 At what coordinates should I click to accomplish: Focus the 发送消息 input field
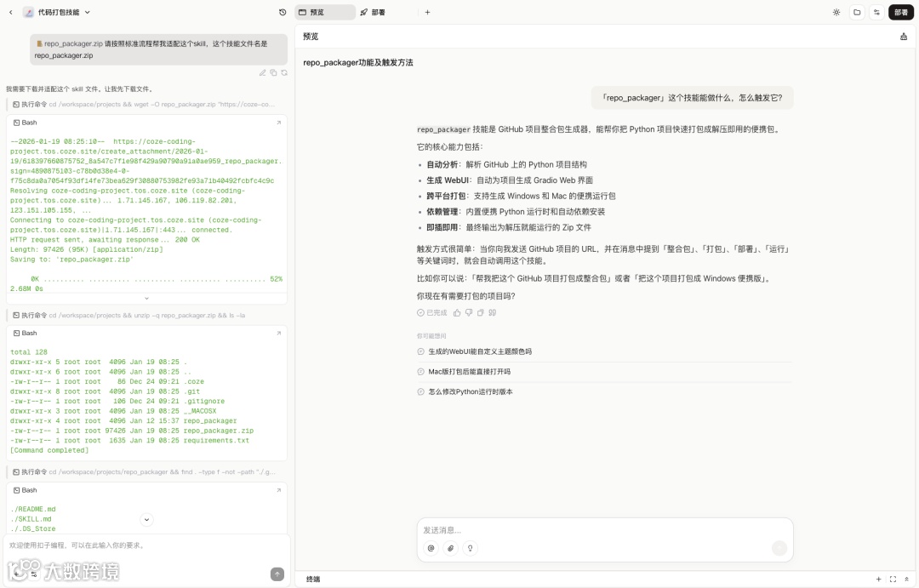[x=605, y=530]
